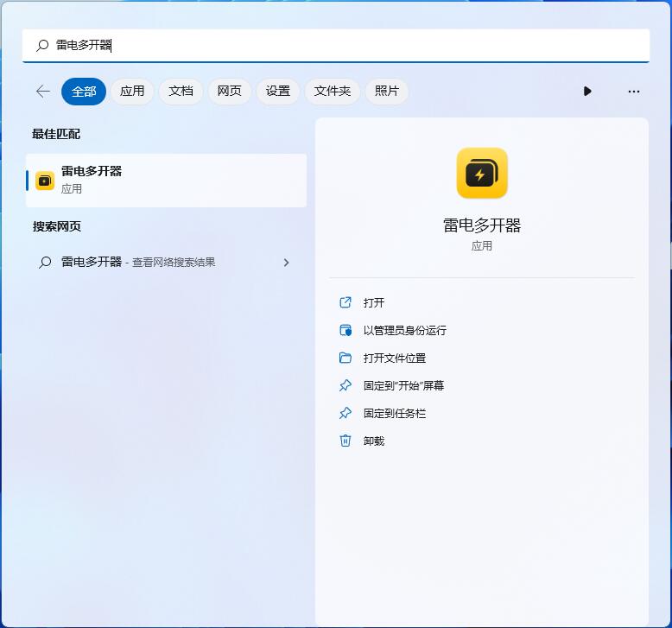The height and width of the screenshot is (628, 672).
Task: Choose 固定到"开始"屏幕
Action: (x=403, y=386)
